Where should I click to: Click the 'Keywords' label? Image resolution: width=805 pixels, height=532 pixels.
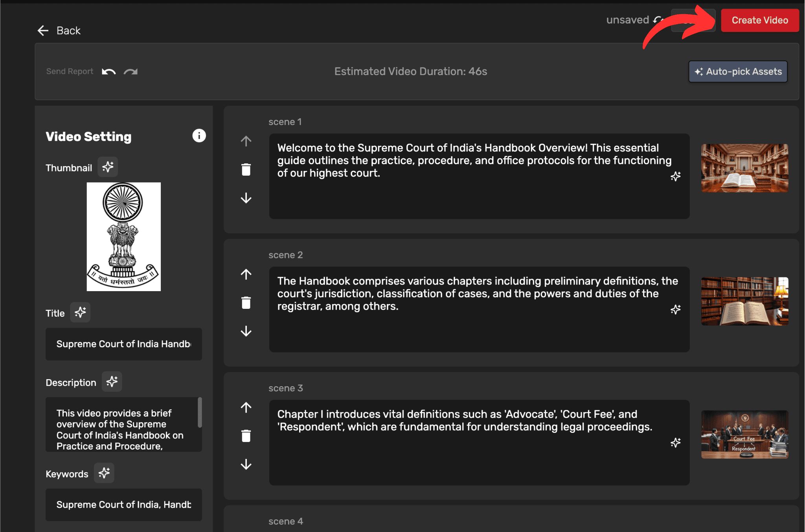[x=67, y=474]
